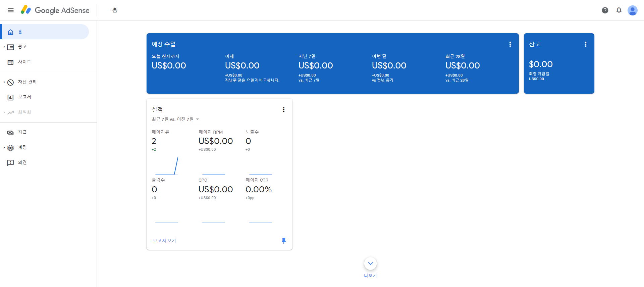Click the 오늘 현재까지 earnings value
Viewport: 644px width, 287px height.
click(x=169, y=65)
